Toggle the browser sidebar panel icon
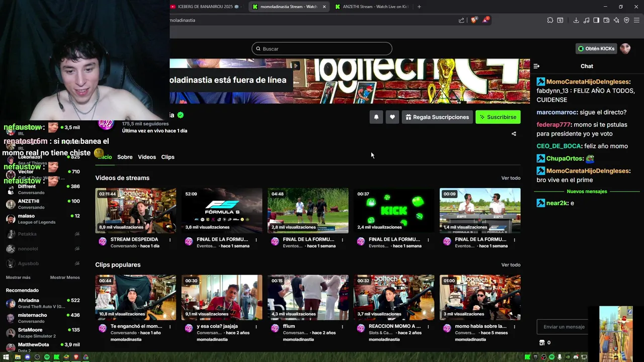Screen dimensions: 644x362 coord(596,20)
